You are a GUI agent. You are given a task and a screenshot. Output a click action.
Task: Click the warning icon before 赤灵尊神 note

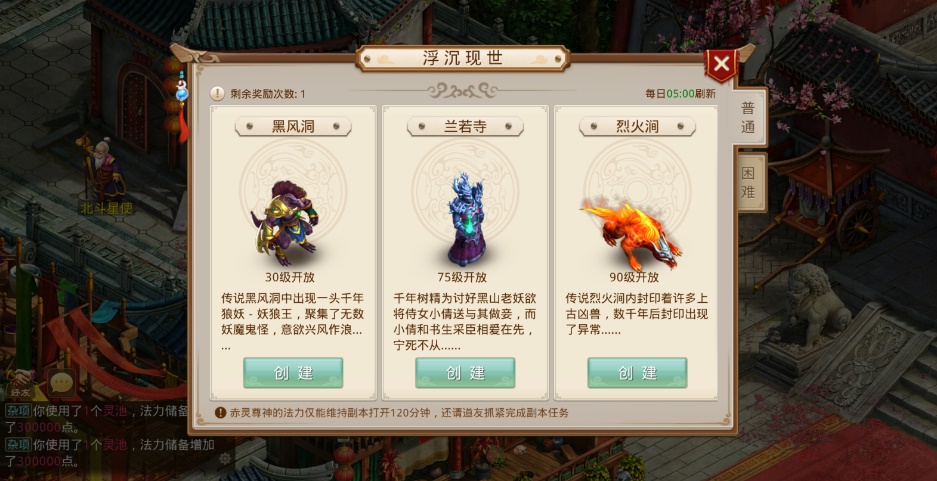click(221, 412)
